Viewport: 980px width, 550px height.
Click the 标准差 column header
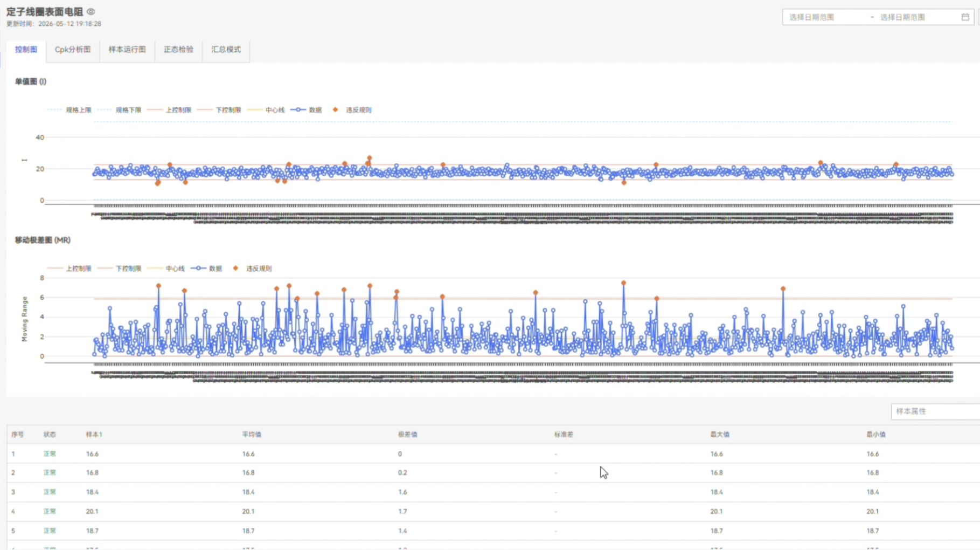click(564, 435)
